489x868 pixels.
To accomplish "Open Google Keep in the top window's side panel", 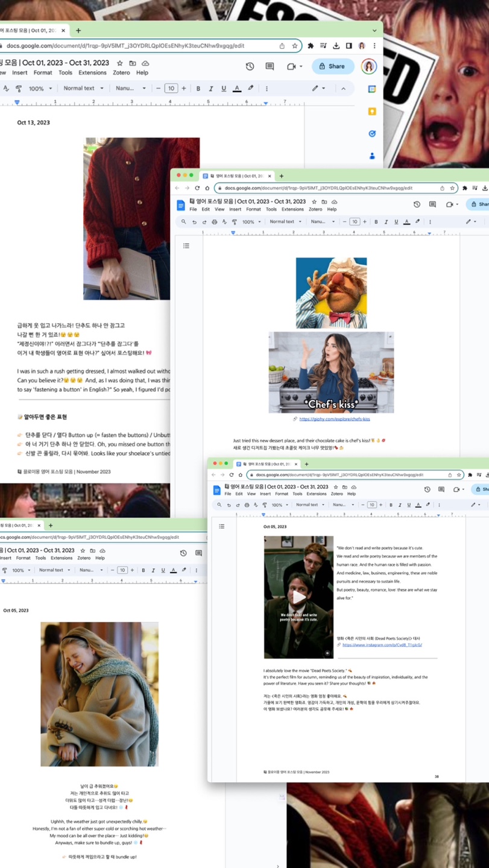I will (x=372, y=112).
